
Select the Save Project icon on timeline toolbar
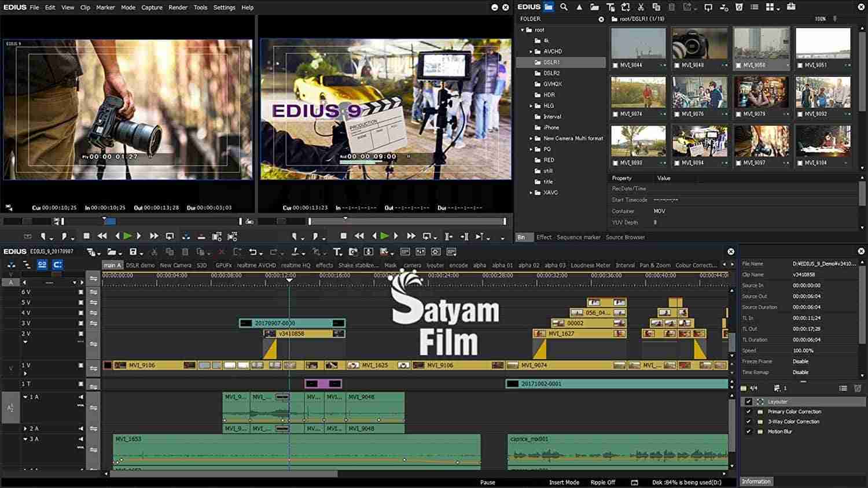pos(134,253)
